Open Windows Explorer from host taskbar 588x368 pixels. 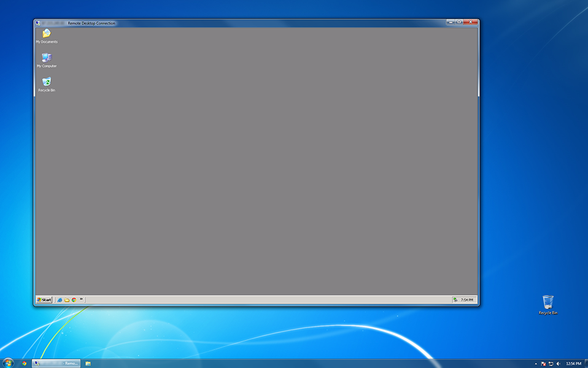(88, 363)
